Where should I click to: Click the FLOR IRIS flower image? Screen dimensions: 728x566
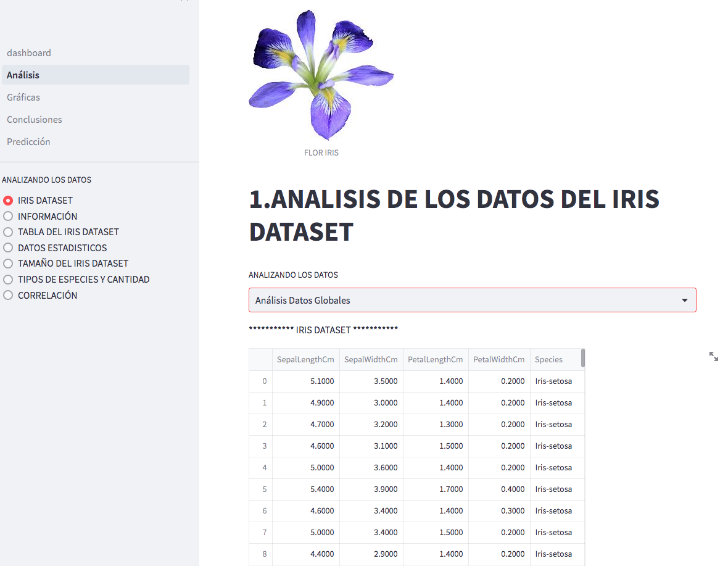pos(321,74)
